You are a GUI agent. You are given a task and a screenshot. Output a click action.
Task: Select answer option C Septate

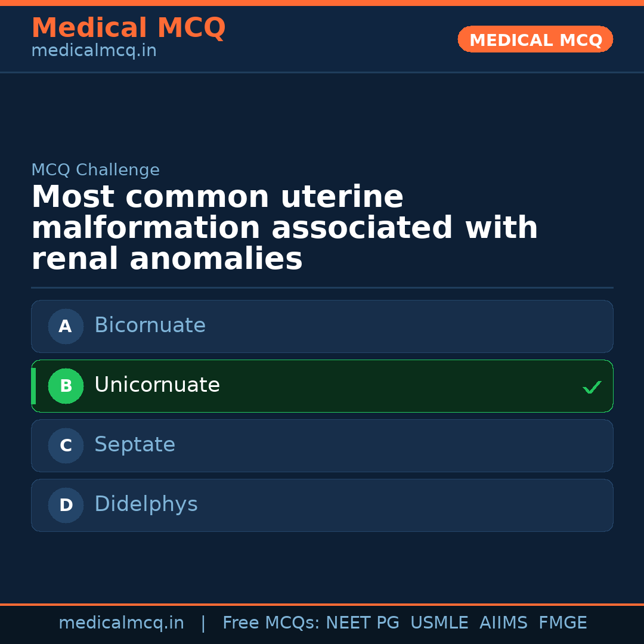pos(322,445)
